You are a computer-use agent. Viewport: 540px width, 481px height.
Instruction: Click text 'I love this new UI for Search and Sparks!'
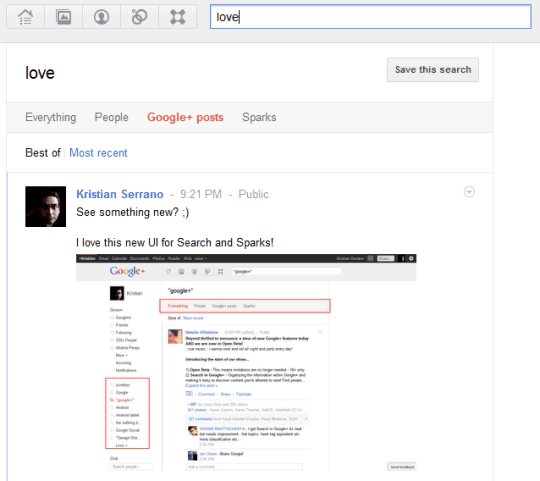coord(175,242)
